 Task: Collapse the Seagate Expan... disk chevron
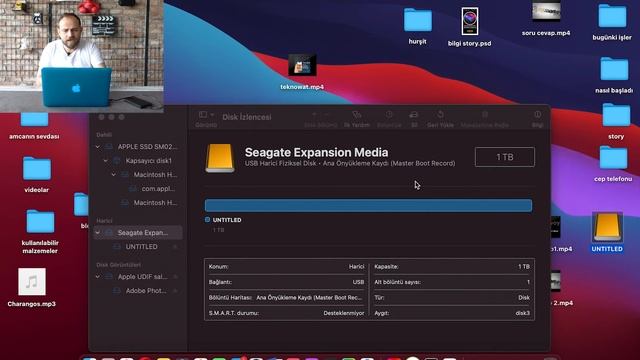98,233
